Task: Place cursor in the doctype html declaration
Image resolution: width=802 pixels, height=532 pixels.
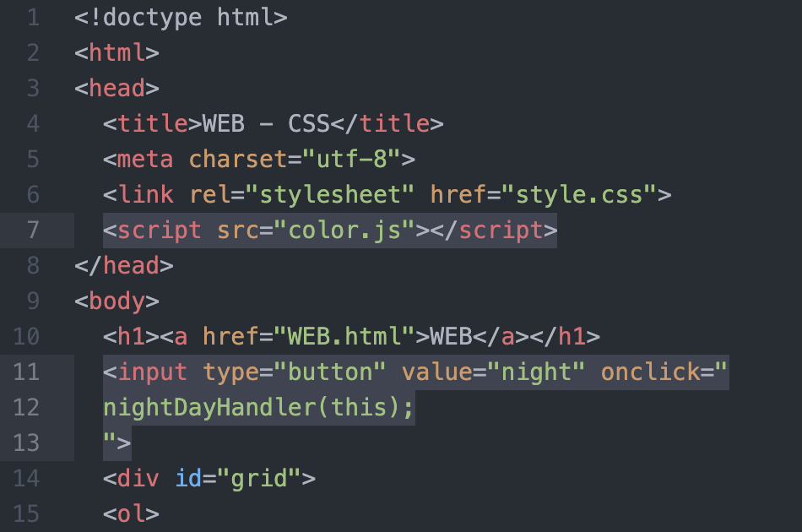Action: click(x=181, y=18)
